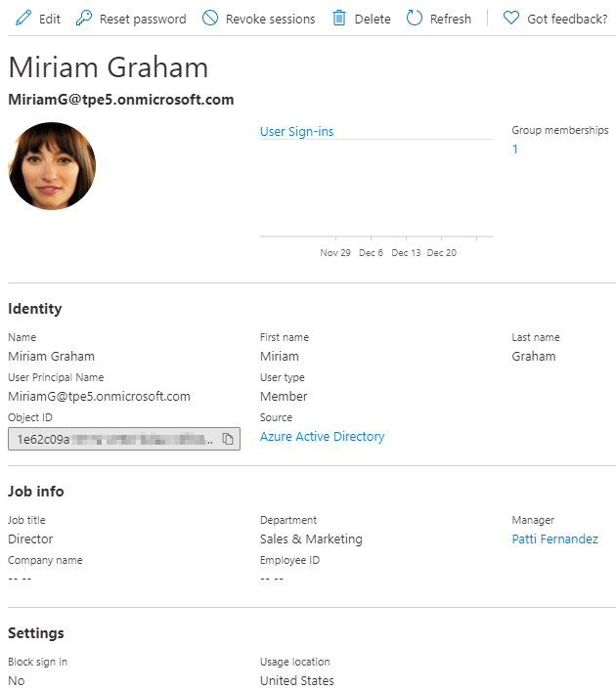Click the pencil Edit icon
616x689 pixels.
coord(23,19)
